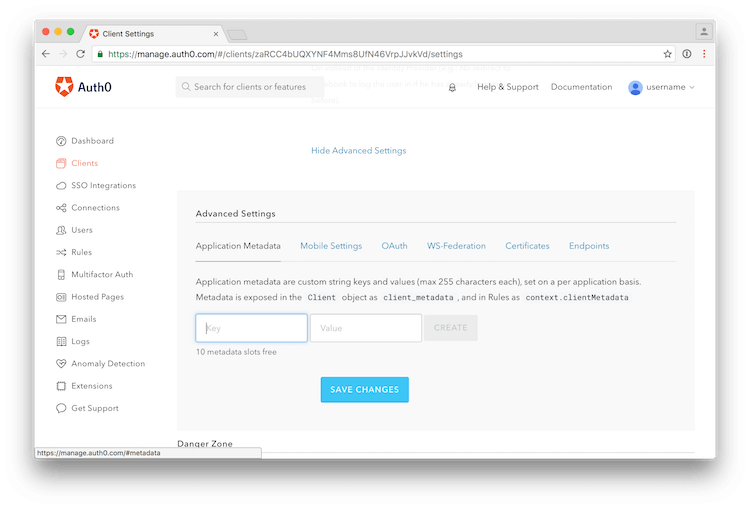Click the Extensions square icon
Viewport: 750px width, 508px height.
(61, 386)
